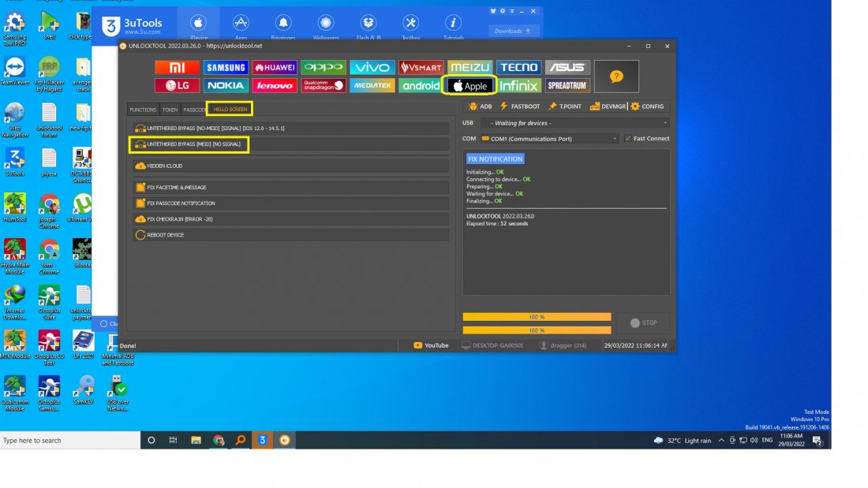Select the Meizu brand tile
The height and width of the screenshot is (488, 868).
470,68
